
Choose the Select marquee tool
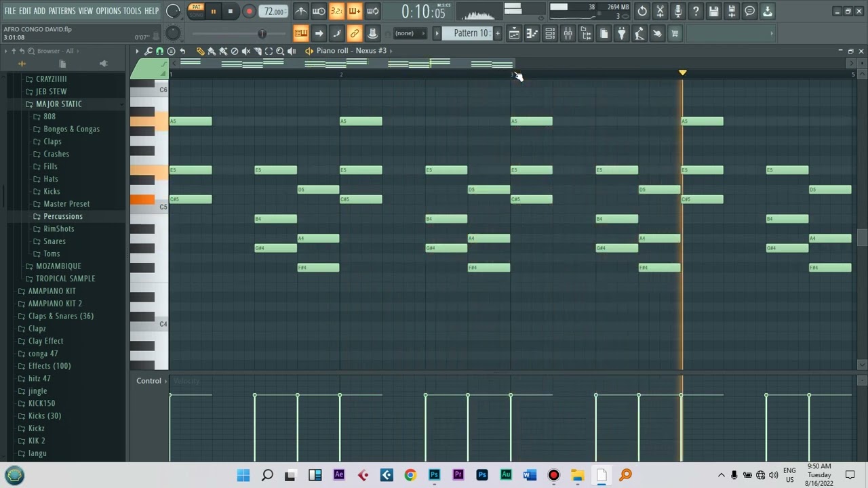(269, 51)
